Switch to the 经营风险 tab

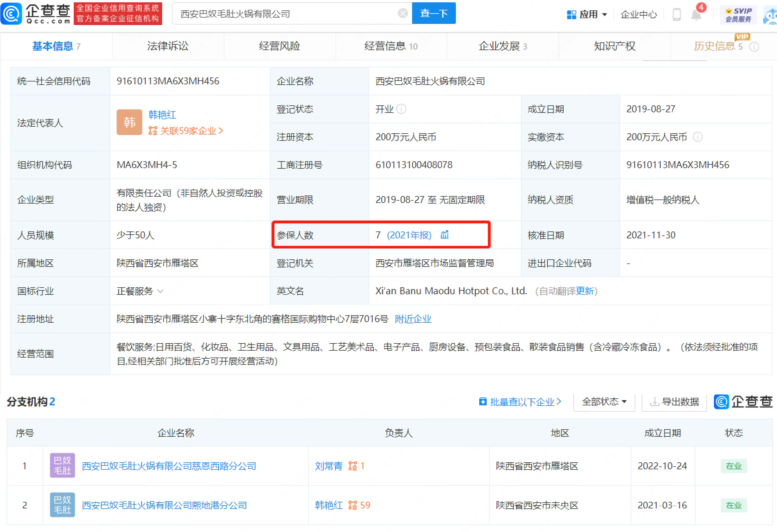(x=279, y=46)
